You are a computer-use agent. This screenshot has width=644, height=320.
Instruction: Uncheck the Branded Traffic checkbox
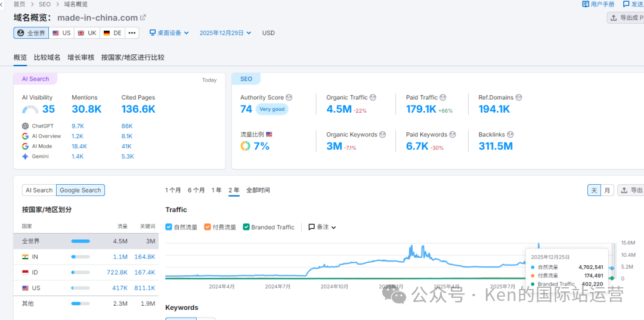point(246,227)
